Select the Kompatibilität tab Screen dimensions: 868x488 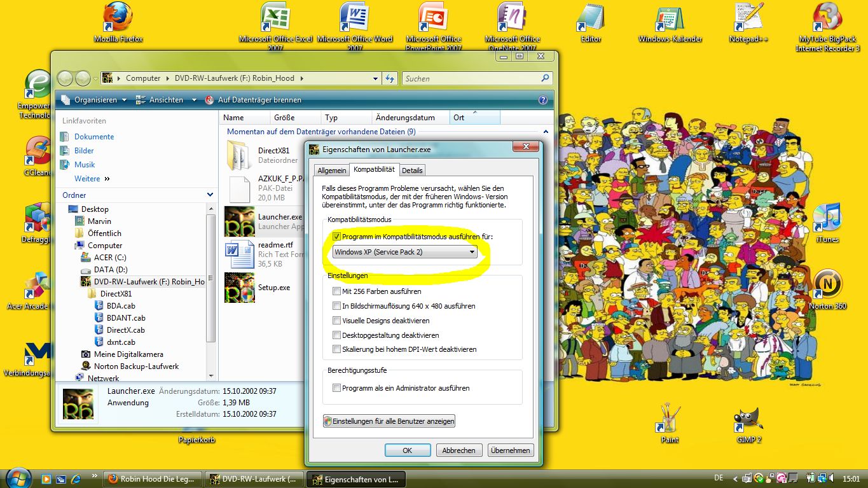tap(375, 169)
